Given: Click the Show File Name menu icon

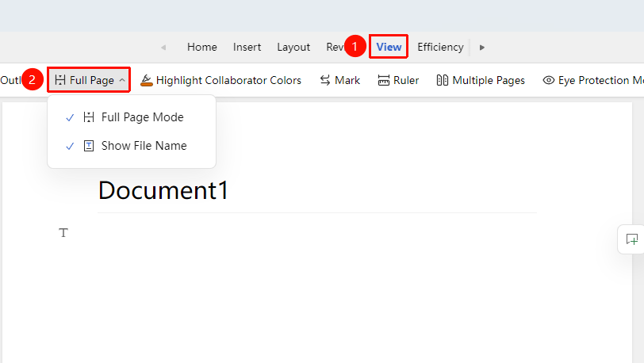Looking at the screenshot, I should (x=89, y=146).
